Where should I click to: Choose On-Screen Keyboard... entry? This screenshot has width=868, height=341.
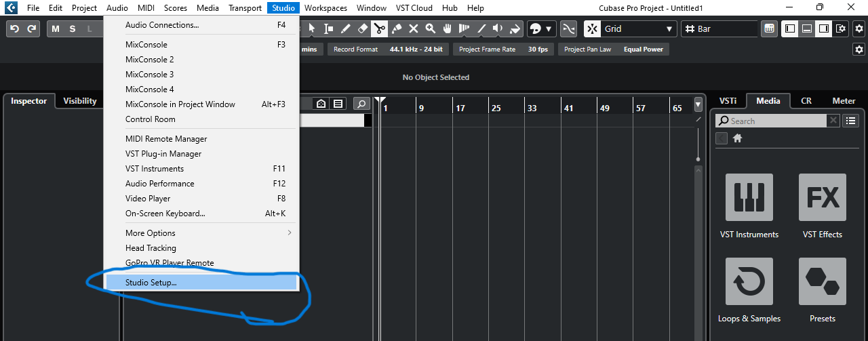tap(201, 214)
